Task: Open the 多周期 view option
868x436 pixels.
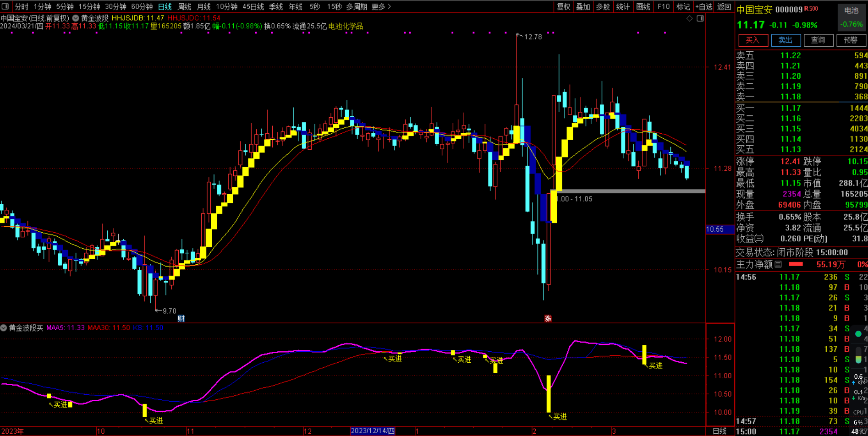Action: [357, 6]
